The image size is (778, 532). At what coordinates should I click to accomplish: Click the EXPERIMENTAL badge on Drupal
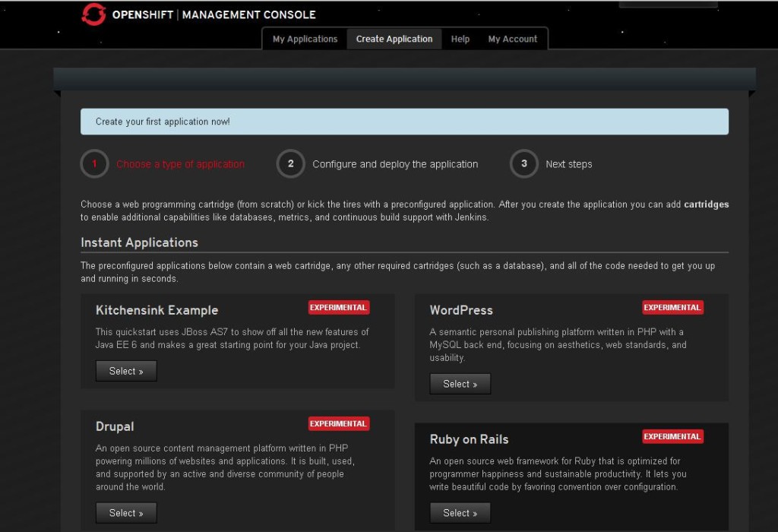pos(338,423)
